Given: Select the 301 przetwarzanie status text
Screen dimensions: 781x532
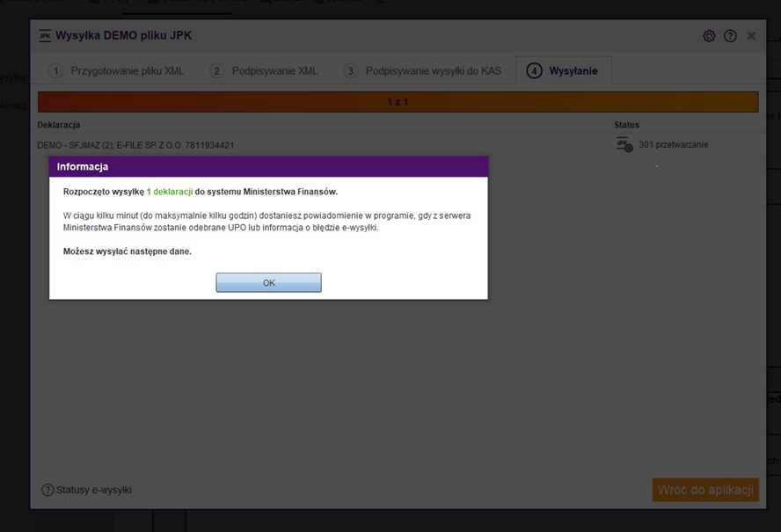Looking at the screenshot, I should pyautogui.click(x=673, y=144).
